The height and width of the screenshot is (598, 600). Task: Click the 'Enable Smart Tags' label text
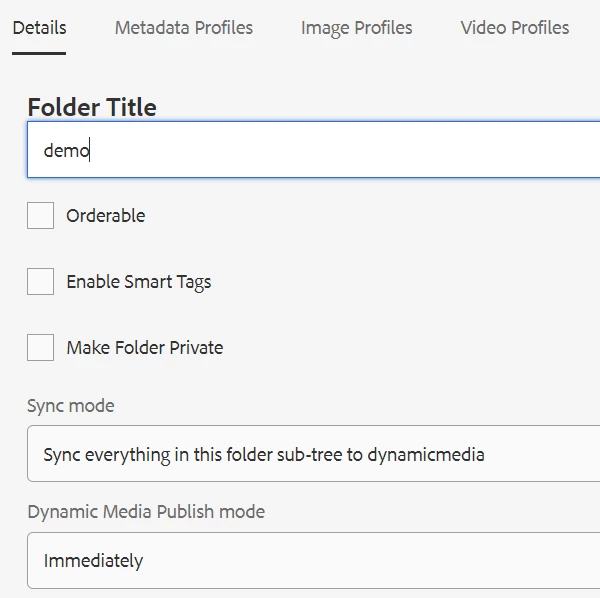click(x=138, y=282)
